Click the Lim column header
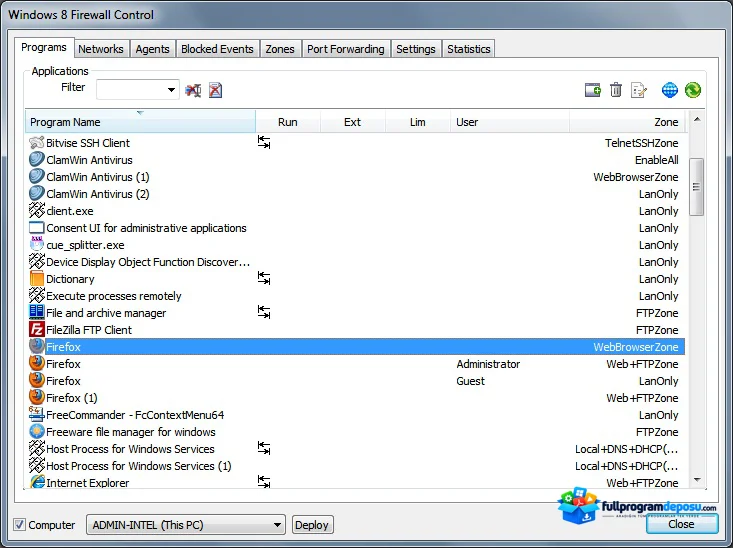The width and height of the screenshot is (733, 548). pyautogui.click(x=417, y=122)
